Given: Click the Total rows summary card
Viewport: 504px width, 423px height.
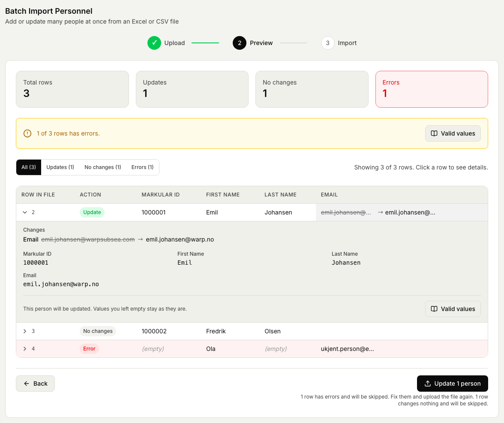Looking at the screenshot, I should tap(72, 89).
